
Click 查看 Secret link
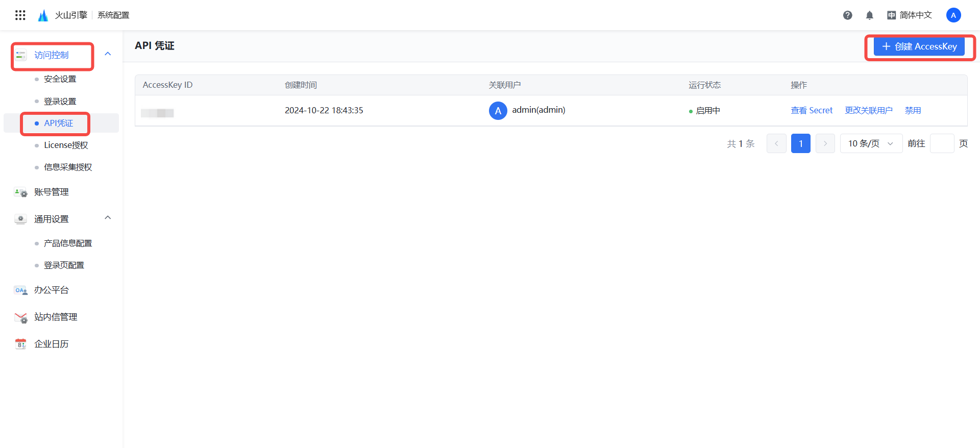(812, 111)
